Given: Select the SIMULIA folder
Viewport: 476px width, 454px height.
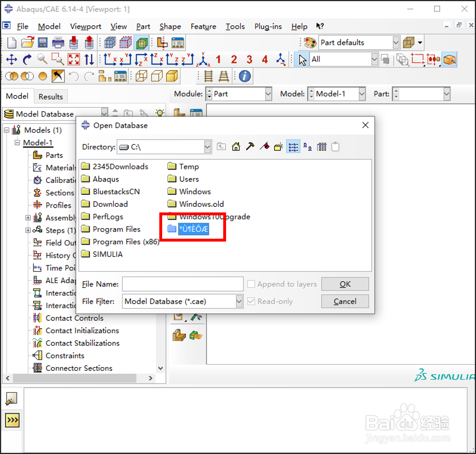Looking at the screenshot, I should point(102,254).
